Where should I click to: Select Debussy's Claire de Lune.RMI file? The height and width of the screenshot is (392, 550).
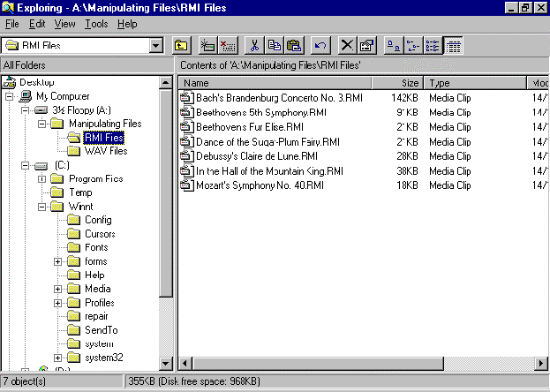(x=258, y=155)
